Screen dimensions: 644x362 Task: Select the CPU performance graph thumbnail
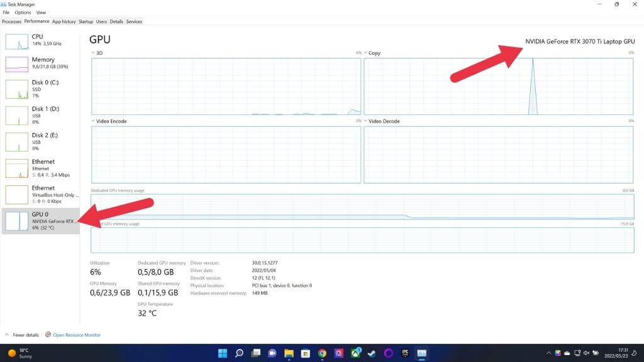click(17, 41)
